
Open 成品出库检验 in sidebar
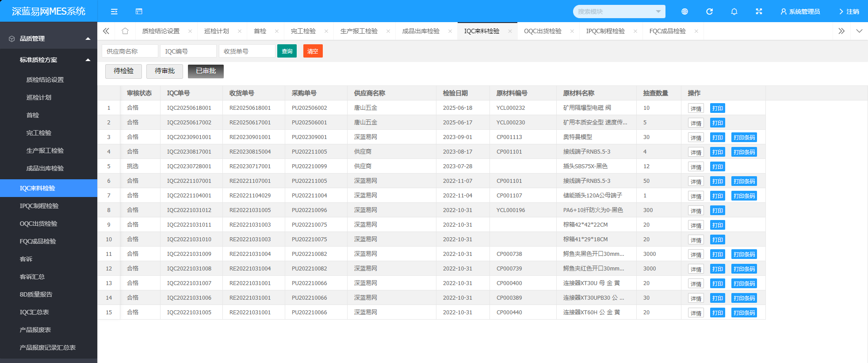coord(49,168)
